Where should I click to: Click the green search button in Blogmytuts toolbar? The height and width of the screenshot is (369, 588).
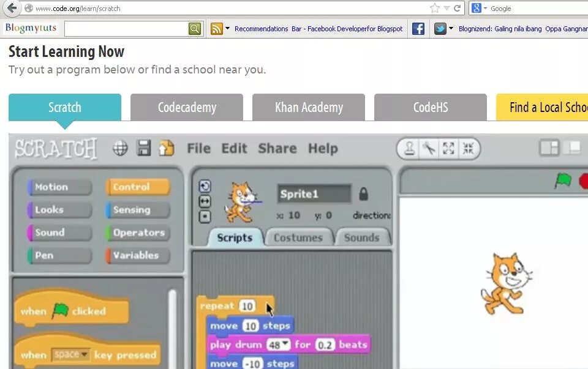195,29
